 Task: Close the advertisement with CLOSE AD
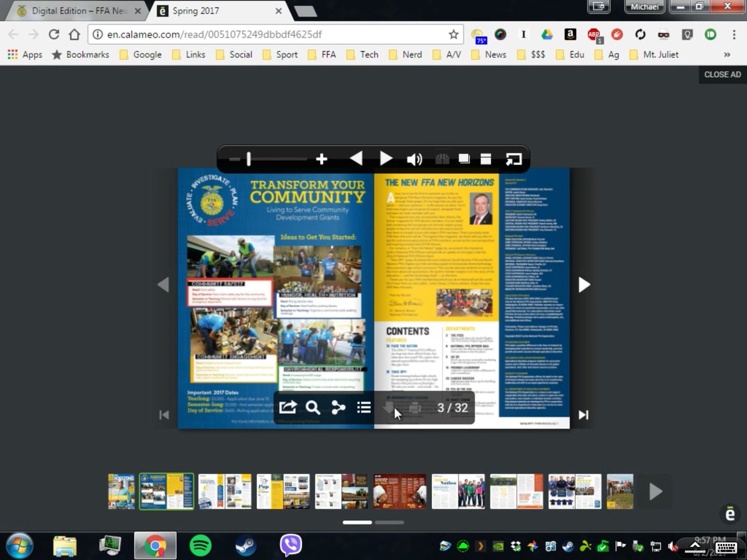coord(723,74)
